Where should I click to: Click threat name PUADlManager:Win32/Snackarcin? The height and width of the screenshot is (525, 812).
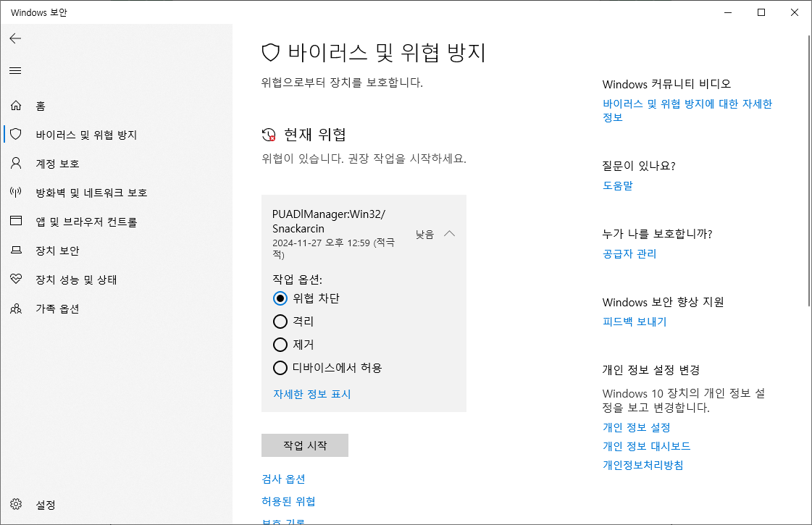click(329, 221)
